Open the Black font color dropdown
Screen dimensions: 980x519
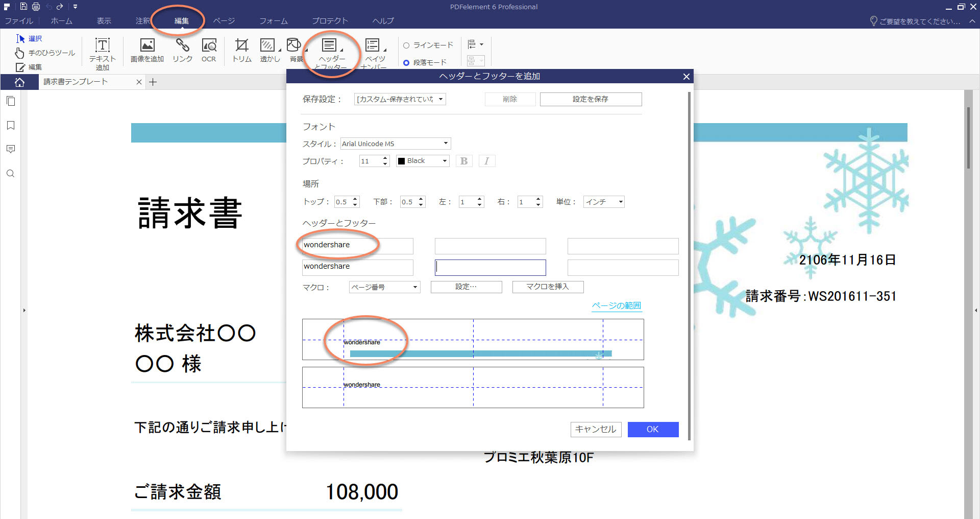(423, 161)
